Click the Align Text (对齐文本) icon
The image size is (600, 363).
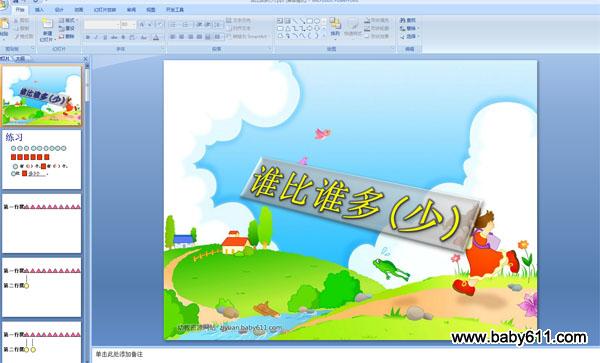click(228, 28)
